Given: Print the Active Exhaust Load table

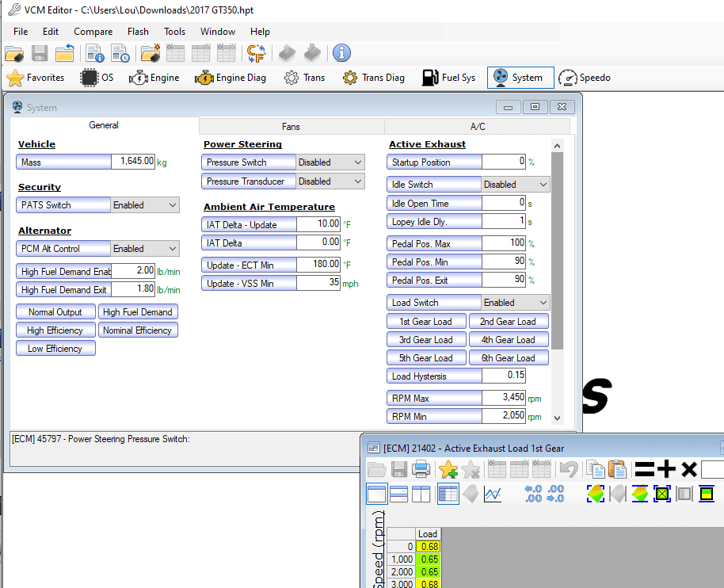Looking at the screenshot, I should pos(421,469).
